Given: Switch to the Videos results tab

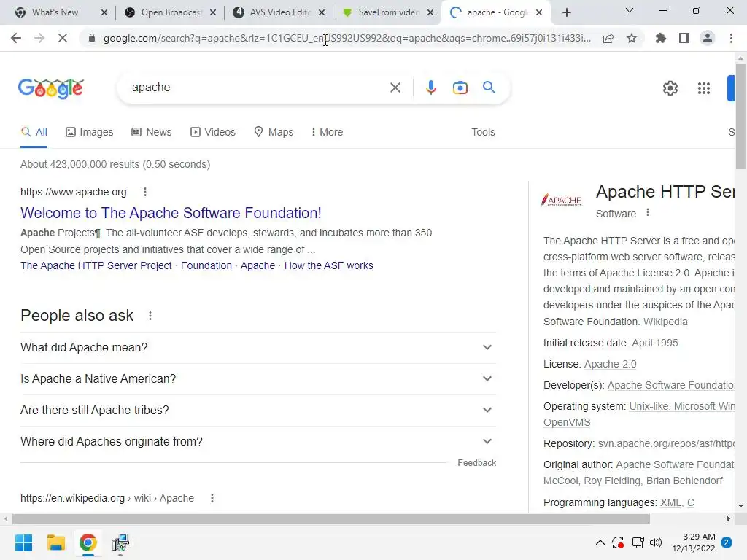Looking at the screenshot, I should [213, 132].
